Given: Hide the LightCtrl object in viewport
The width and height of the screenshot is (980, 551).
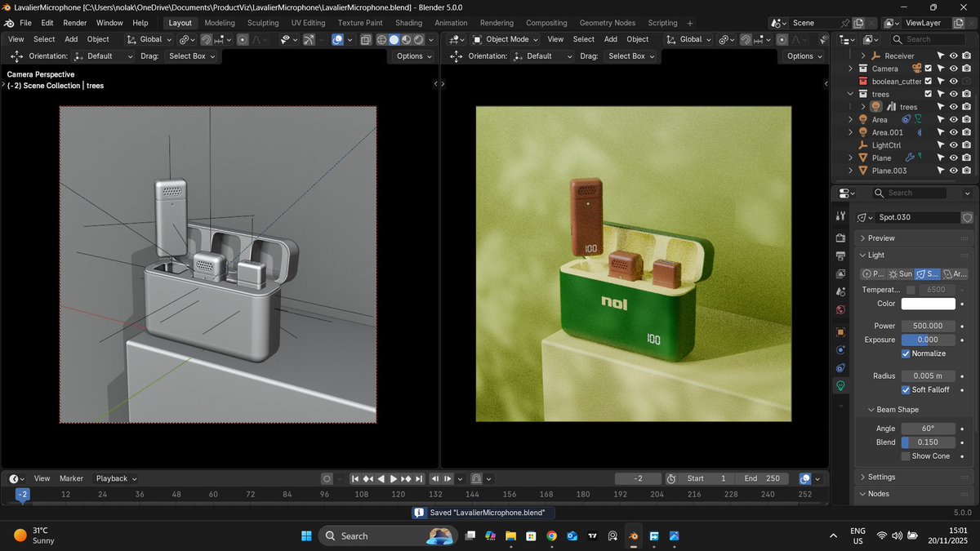Looking at the screenshot, I should coord(953,145).
